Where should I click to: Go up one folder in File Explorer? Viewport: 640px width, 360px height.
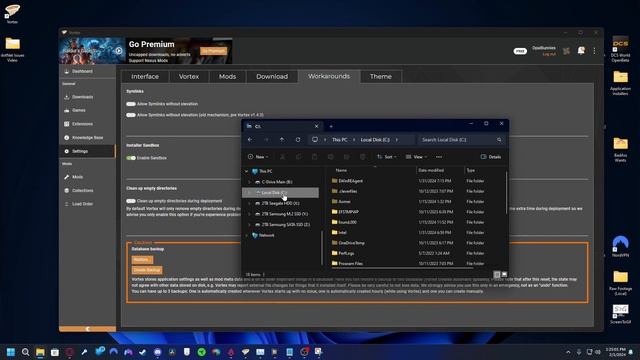pyautogui.click(x=282, y=140)
